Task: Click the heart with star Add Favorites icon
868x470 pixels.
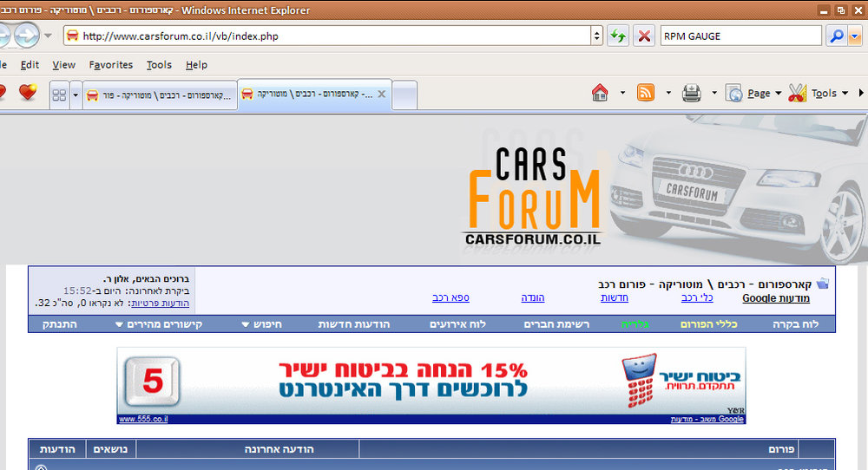Action: coord(28,92)
